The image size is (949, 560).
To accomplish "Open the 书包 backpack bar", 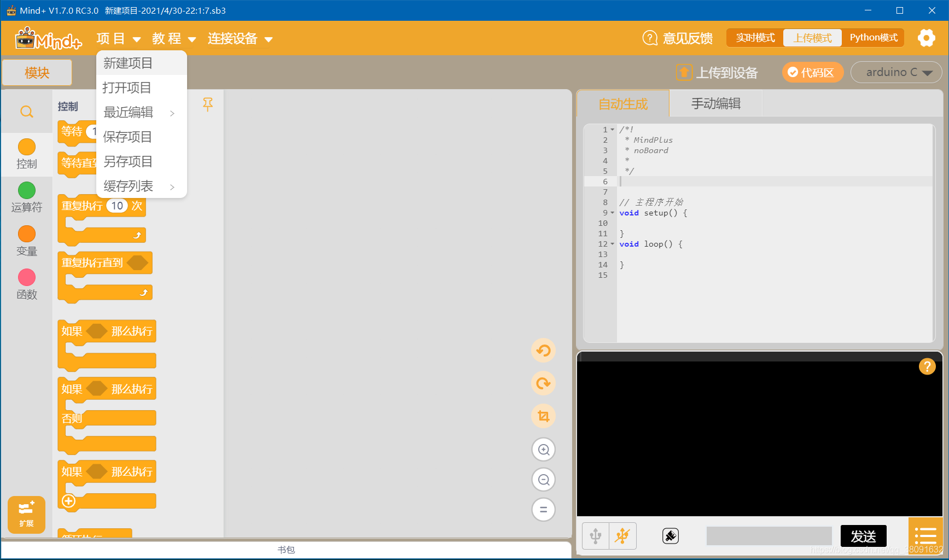I will click(x=286, y=550).
